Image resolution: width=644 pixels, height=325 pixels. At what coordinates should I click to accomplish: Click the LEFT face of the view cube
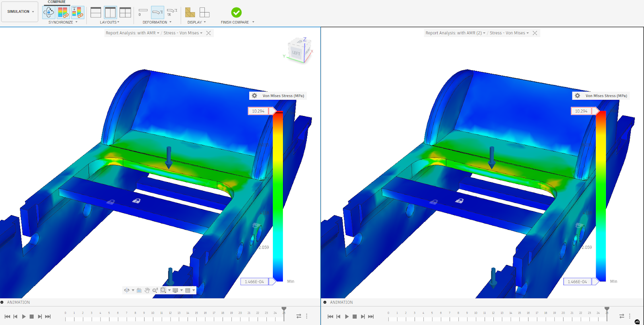[296, 53]
